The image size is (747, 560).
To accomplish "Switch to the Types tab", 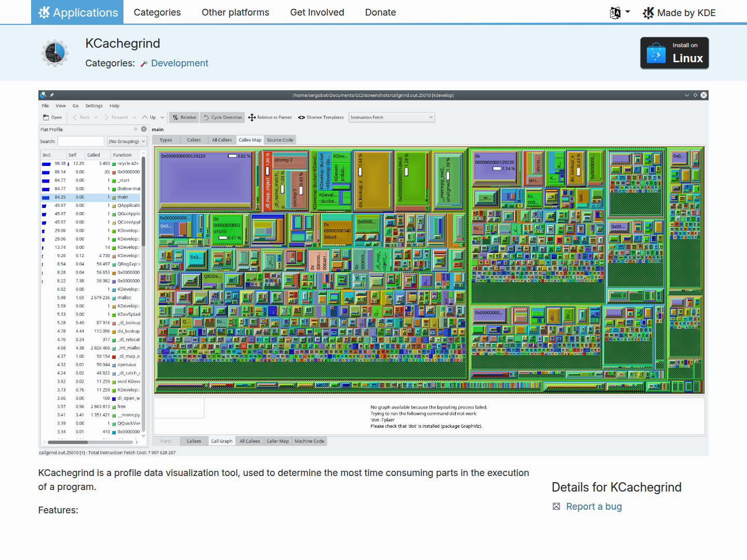I will pos(166,140).
